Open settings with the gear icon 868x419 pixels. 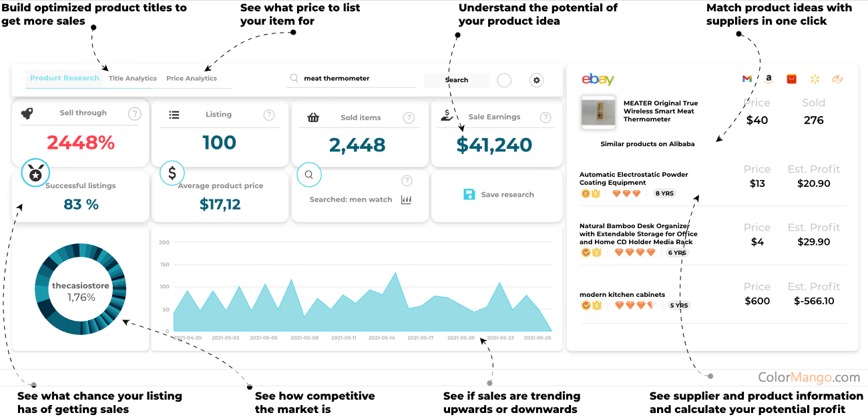536,80
